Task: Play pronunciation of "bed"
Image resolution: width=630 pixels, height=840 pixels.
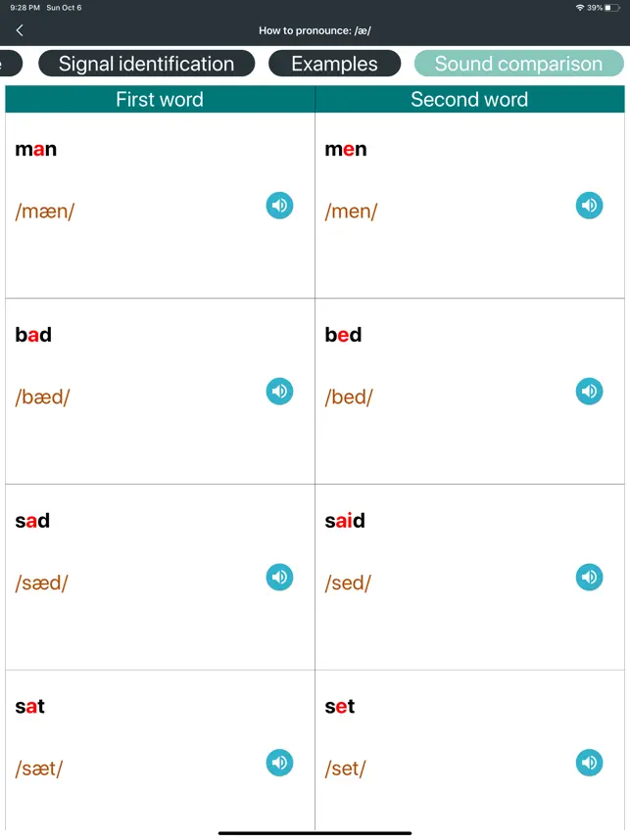Action: [589, 392]
